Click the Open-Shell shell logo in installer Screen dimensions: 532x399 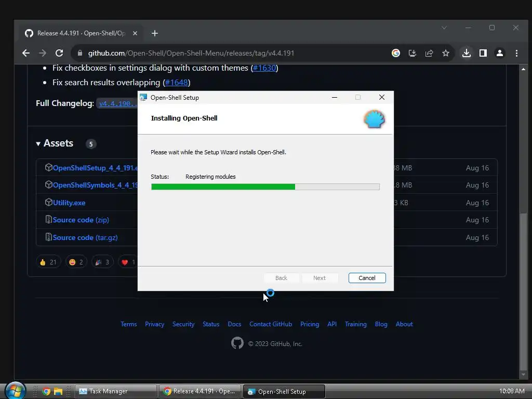374,119
